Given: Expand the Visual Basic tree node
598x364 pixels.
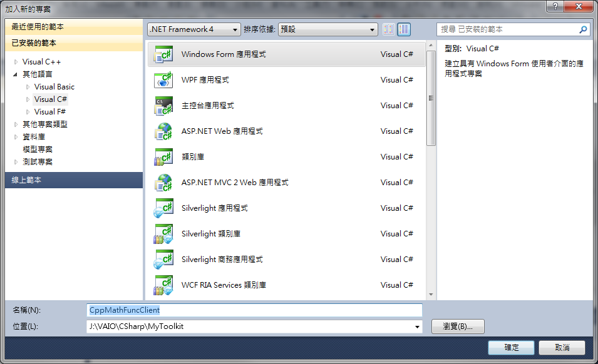Looking at the screenshot, I should [x=28, y=87].
